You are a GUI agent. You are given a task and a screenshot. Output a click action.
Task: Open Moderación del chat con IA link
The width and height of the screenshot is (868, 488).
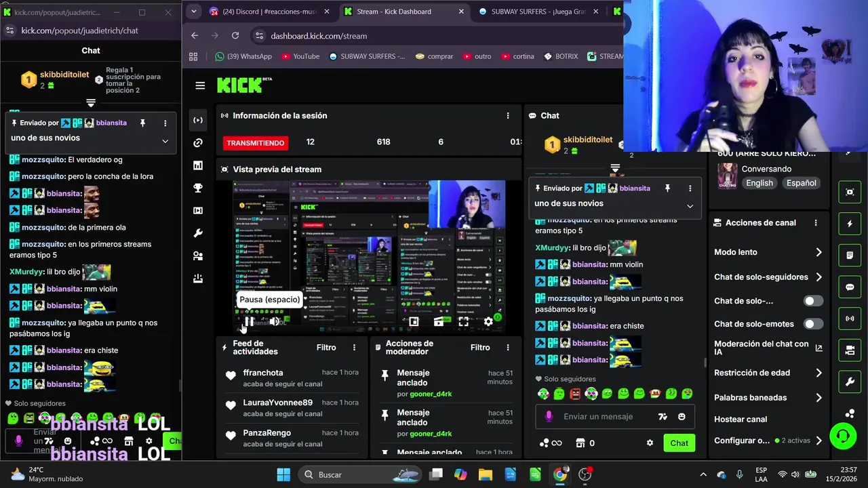point(768,348)
